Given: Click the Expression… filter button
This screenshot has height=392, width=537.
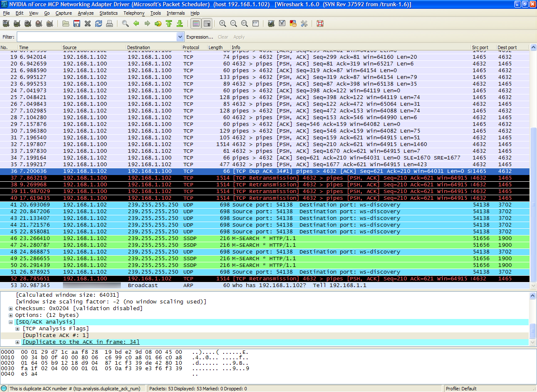Looking at the screenshot, I should coord(200,37).
